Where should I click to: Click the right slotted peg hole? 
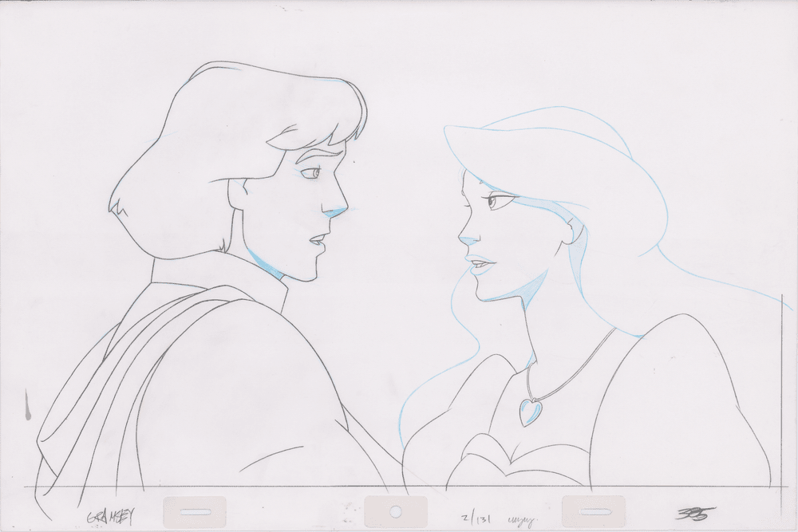pyautogui.click(x=594, y=511)
